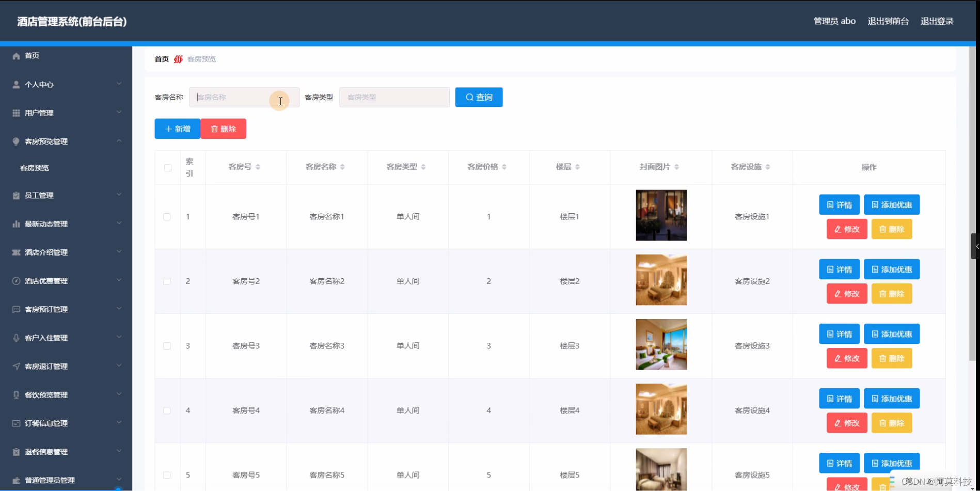Expand the 酒店介绍管理 menu chevron
Screen dimensions: 980x491
click(x=119, y=251)
